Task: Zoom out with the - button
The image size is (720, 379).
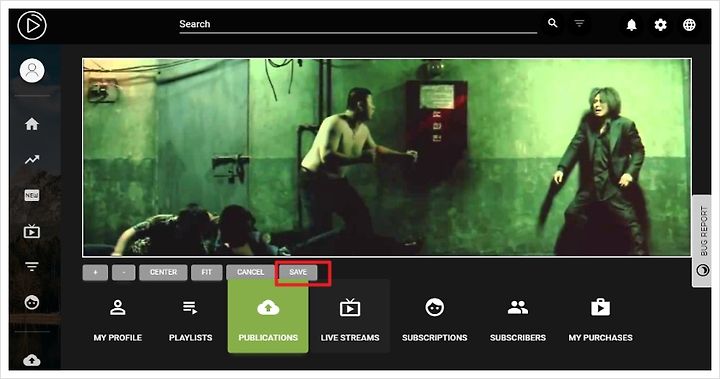Action: click(124, 272)
